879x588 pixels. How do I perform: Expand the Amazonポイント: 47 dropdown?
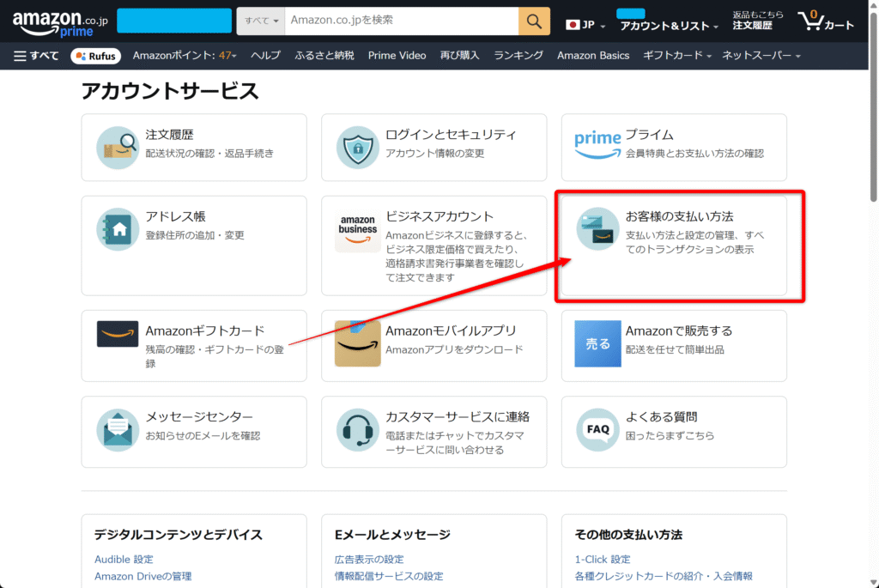pos(185,56)
